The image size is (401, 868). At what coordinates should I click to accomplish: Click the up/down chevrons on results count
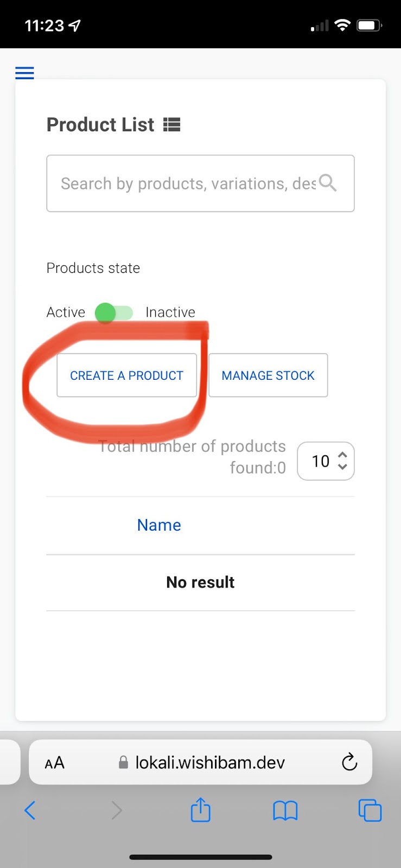[342, 461]
